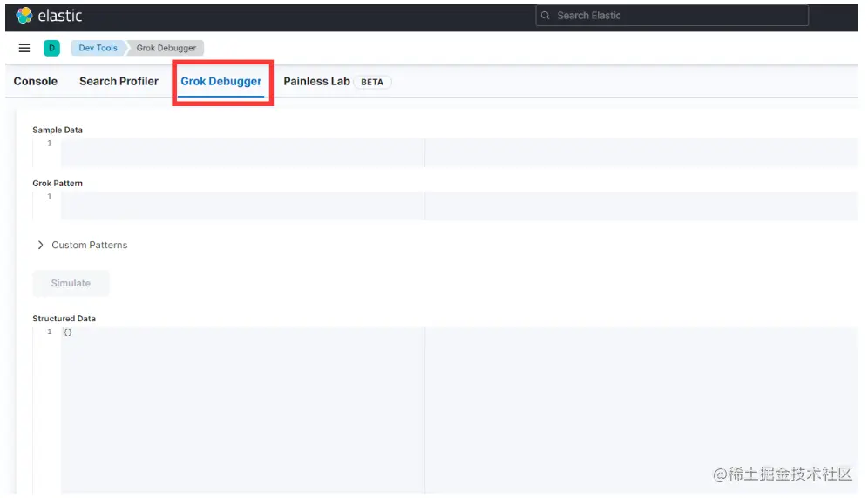Click the Sample Data label

click(x=58, y=130)
